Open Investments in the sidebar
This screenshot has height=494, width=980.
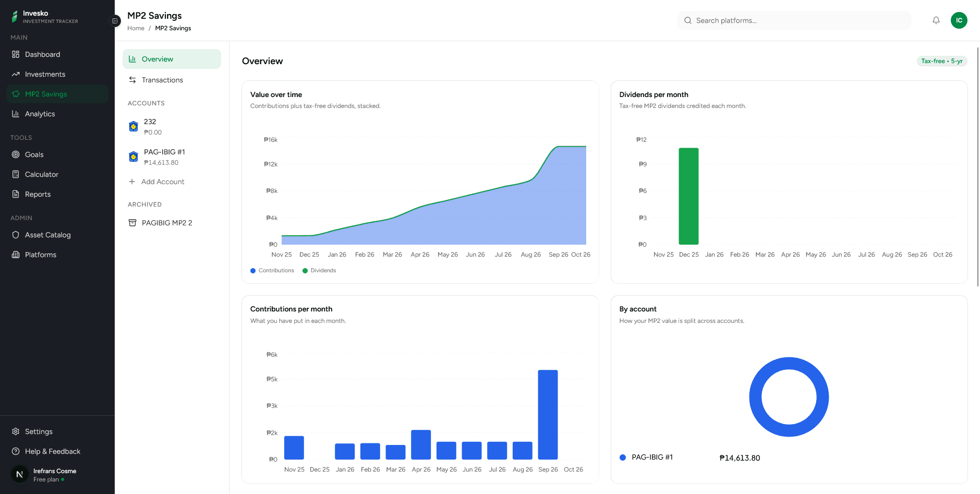tap(57, 74)
